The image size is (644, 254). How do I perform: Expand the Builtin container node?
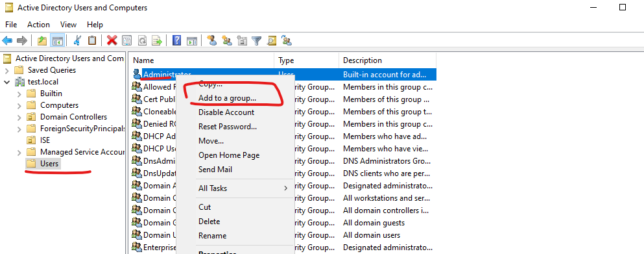tap(19, 94)
